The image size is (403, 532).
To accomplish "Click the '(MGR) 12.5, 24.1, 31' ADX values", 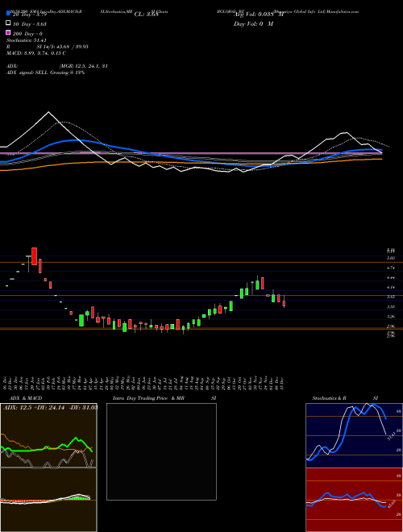I will 84,66.
